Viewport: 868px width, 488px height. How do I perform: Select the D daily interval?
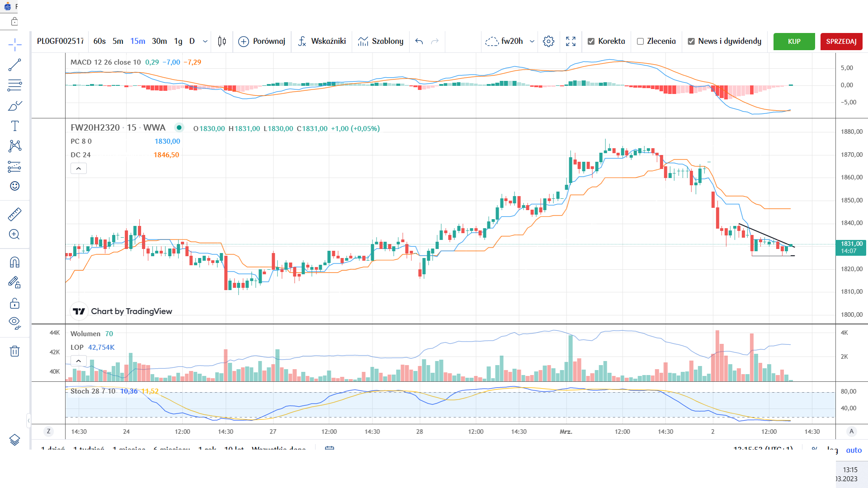tap(192, 41)
